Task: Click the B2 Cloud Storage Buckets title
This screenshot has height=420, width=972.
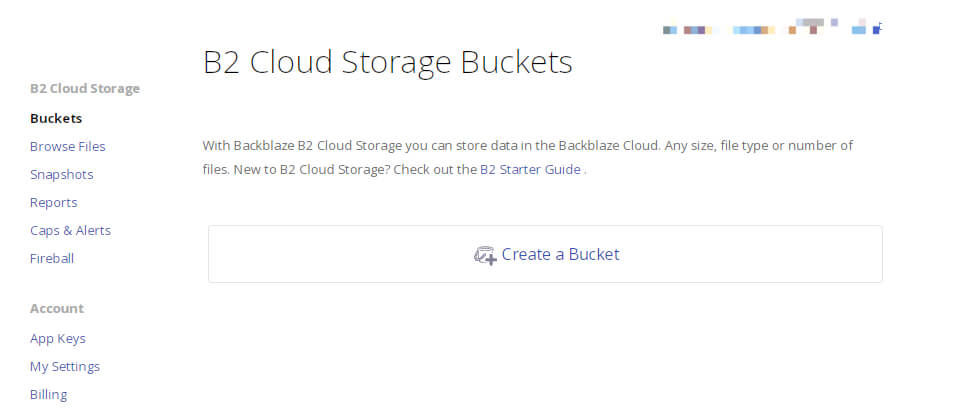Action: click(x=387, y=63)
